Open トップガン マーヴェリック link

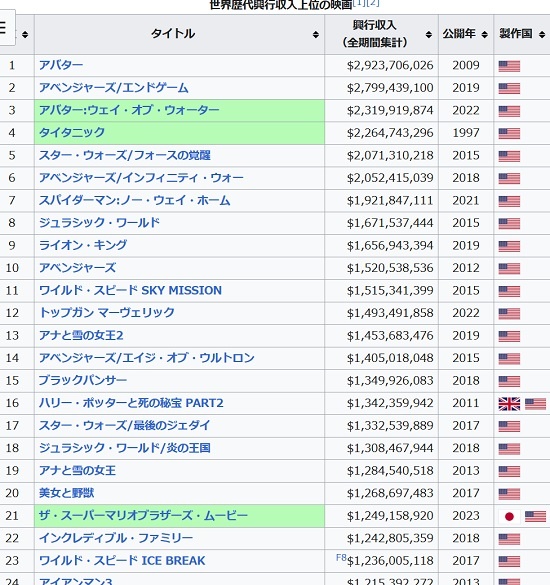[x=107, y=313]
